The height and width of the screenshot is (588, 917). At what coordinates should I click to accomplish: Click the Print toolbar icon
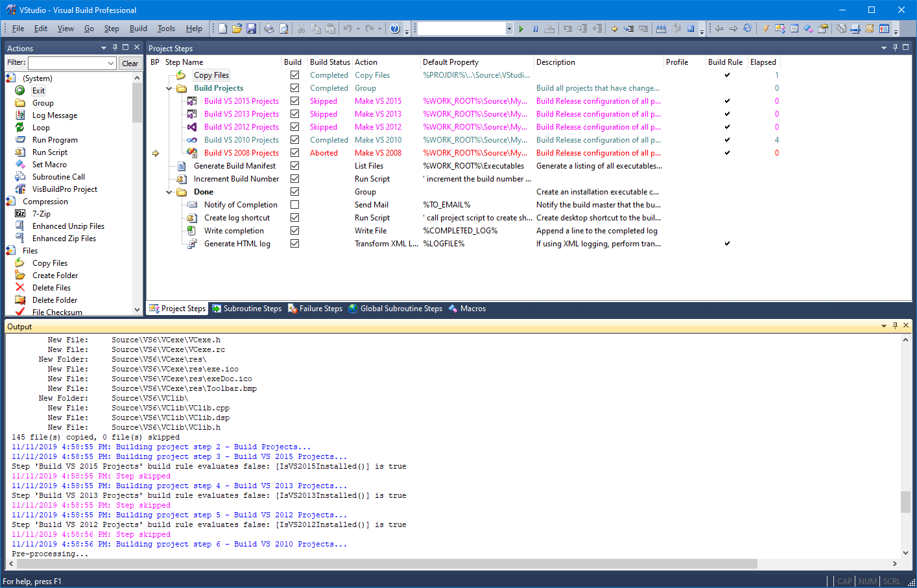tap(269, 29)
